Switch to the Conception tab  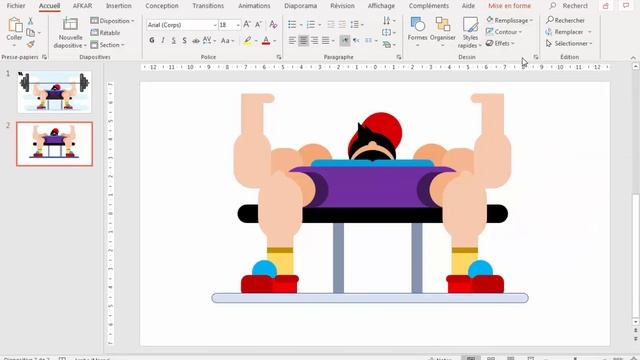point(162,6)
